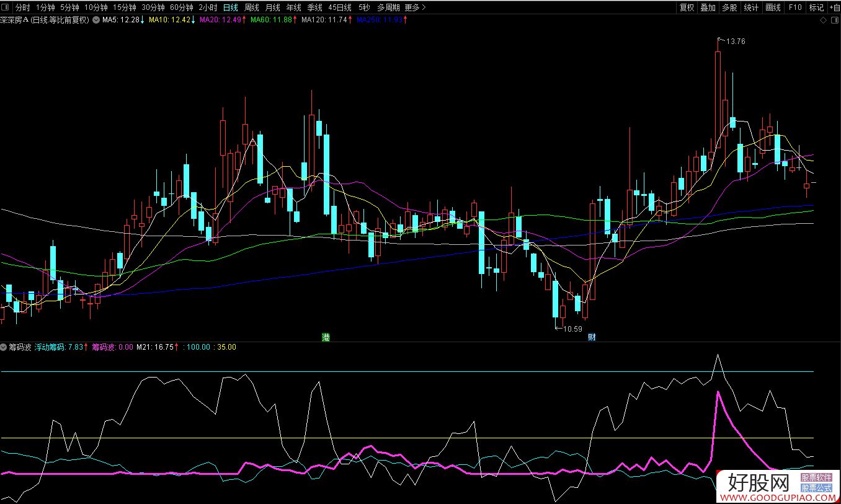The height and width of the screenshot is (504, 841).
Task: Select the 10分钟 period tab
Action: point(96,7)
